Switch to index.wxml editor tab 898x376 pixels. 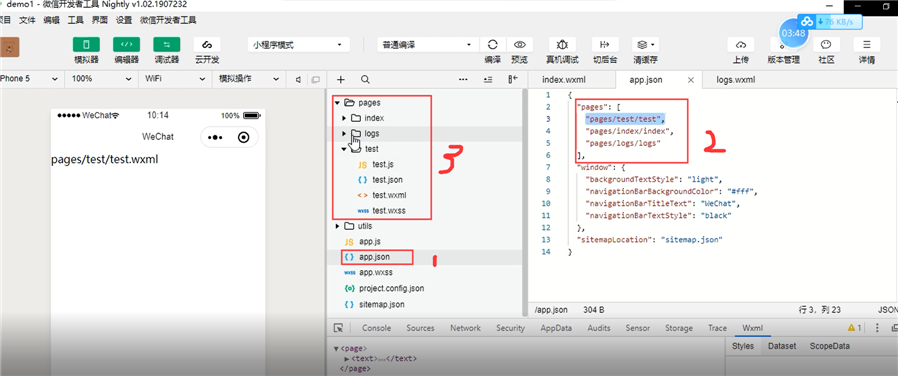564,80
